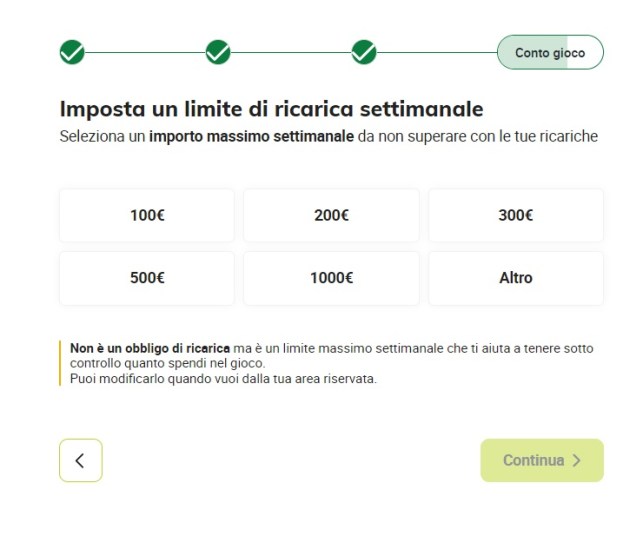Viewport: 643px width, 536px height.
Task: Click the first completed step checkmark
Action: [x=72, y=52]
